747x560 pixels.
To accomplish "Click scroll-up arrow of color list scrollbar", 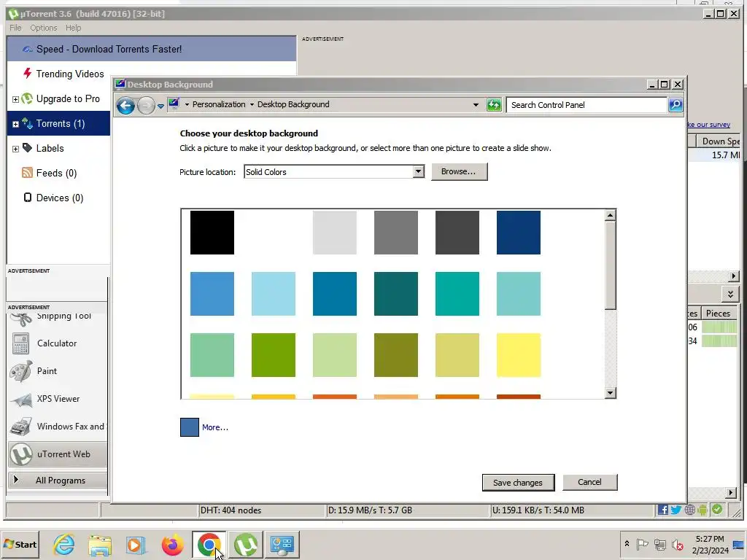I will pyautogui.click(x=611, y=215).
